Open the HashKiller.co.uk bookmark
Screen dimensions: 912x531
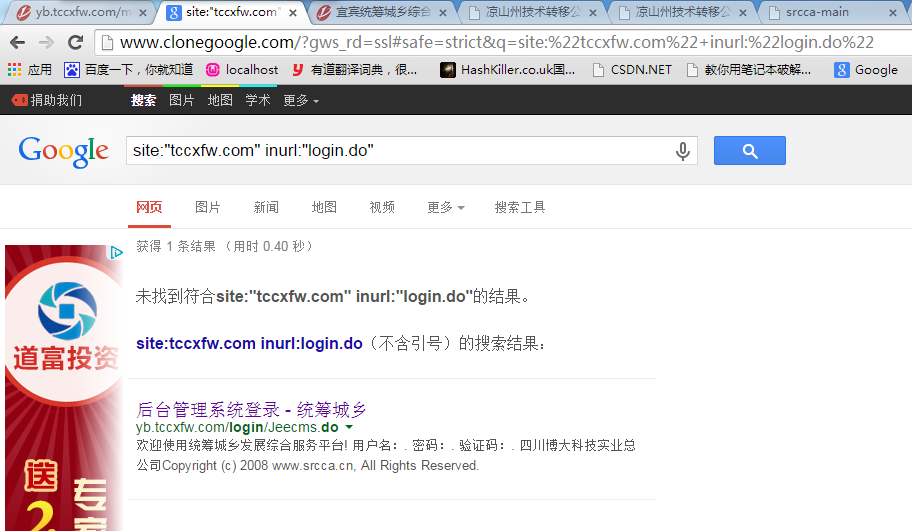pyautogui.click(x=507, y=70)
